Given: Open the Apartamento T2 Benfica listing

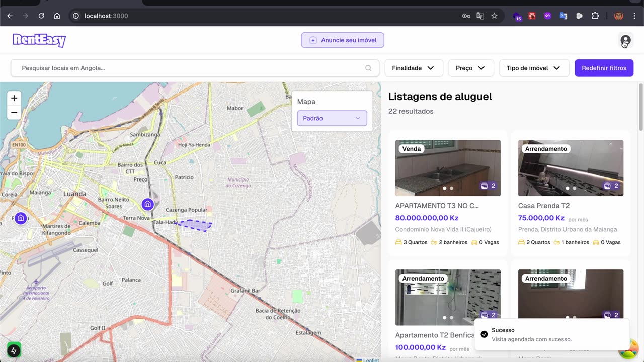Looking at the screenshot, I should pyautogui.click(x=435, y=335).
